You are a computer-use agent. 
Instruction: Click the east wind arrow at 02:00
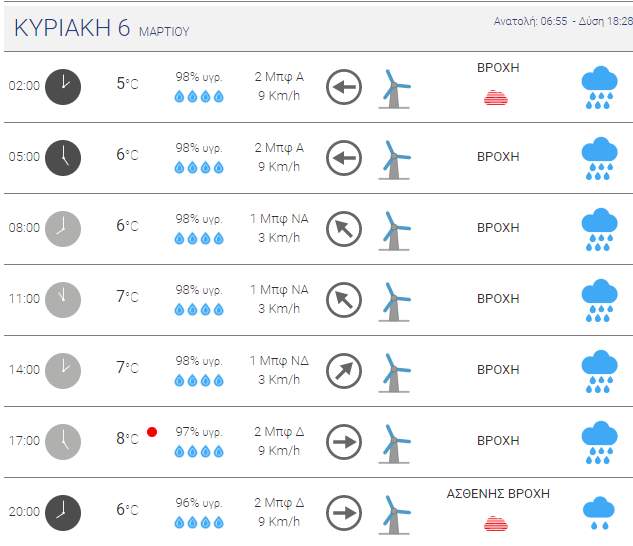[344, 87]
